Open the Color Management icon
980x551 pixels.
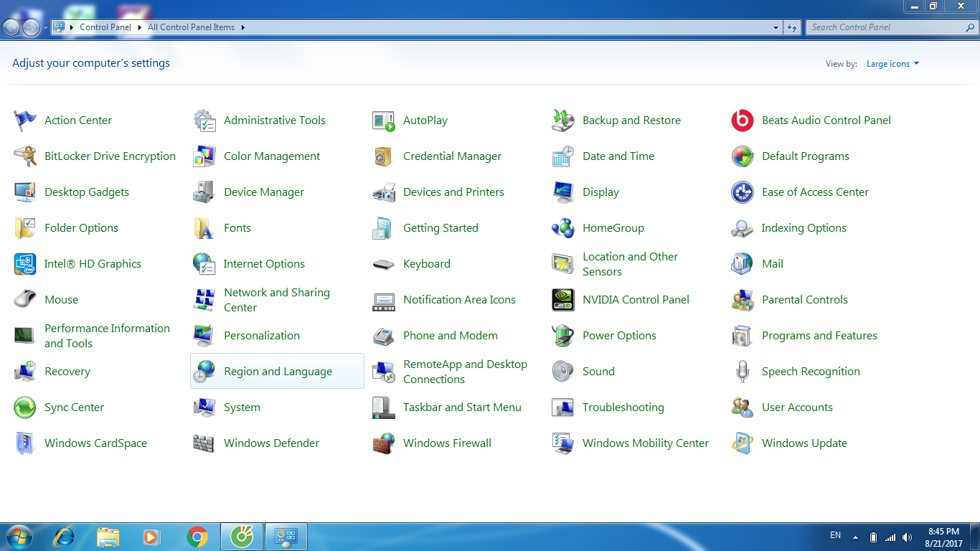pos(204,156)
